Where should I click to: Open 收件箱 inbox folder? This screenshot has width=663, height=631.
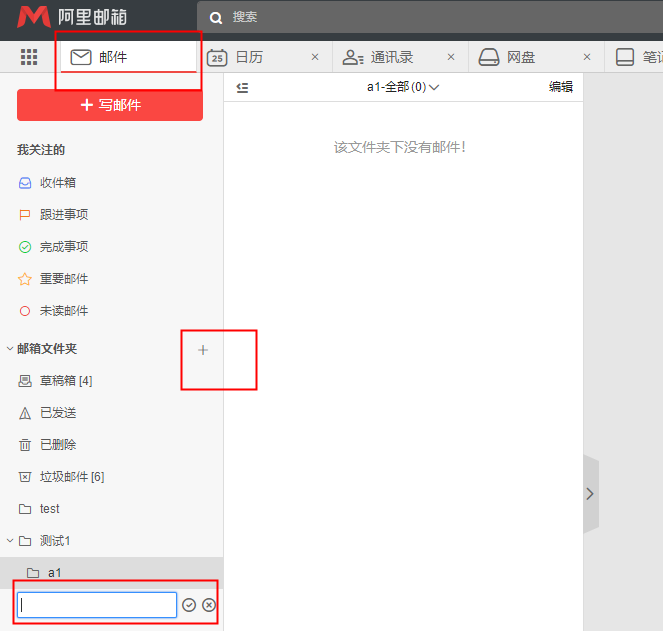(58, 183)
